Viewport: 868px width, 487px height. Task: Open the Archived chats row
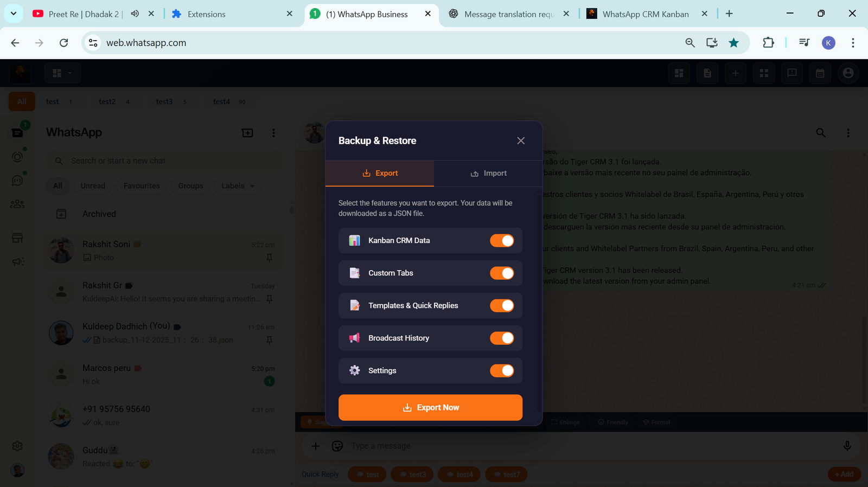[164, 214]
